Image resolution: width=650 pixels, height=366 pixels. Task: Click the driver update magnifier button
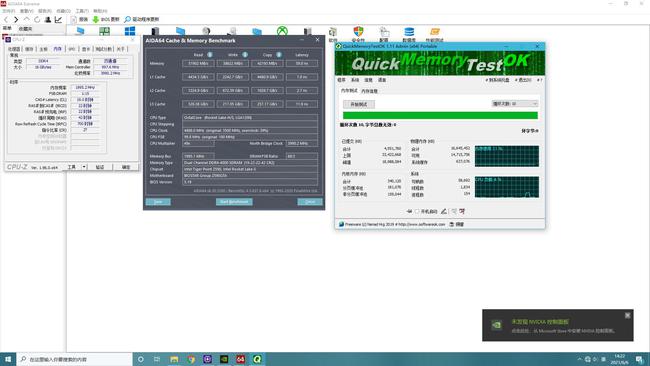tap(141, 19)
